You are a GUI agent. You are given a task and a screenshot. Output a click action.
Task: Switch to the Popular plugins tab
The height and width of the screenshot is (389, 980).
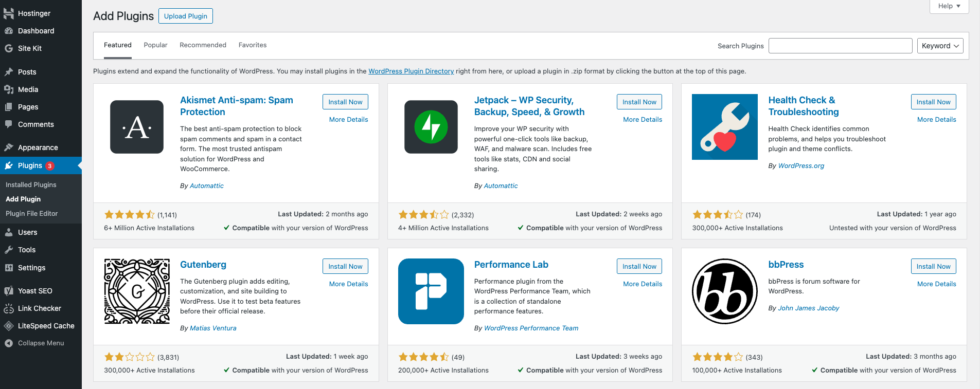click(155, 45)
